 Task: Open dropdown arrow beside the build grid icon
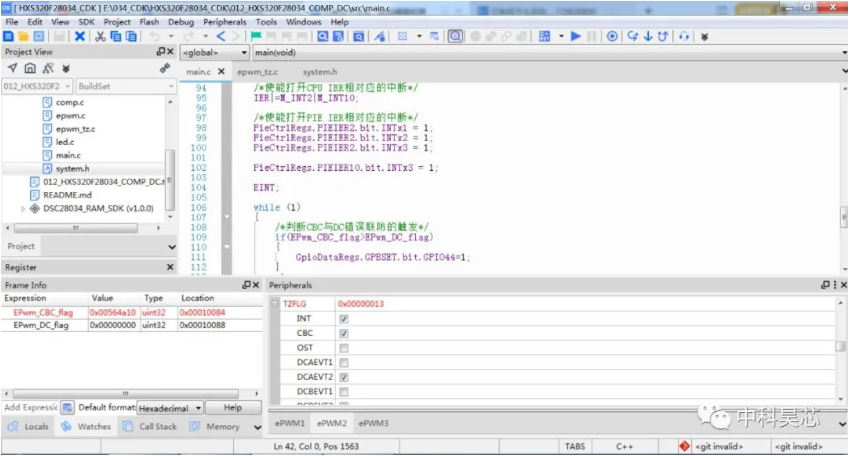pos(561,36)
